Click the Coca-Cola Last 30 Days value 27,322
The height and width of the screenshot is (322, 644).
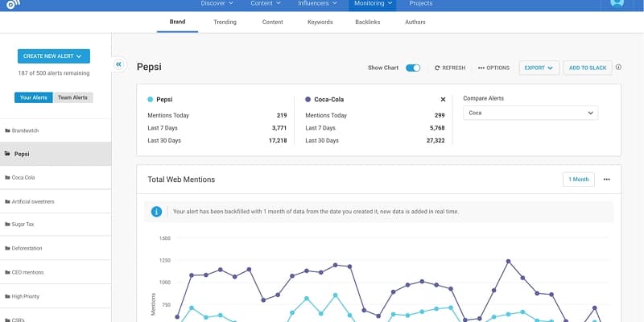[436, 141]
